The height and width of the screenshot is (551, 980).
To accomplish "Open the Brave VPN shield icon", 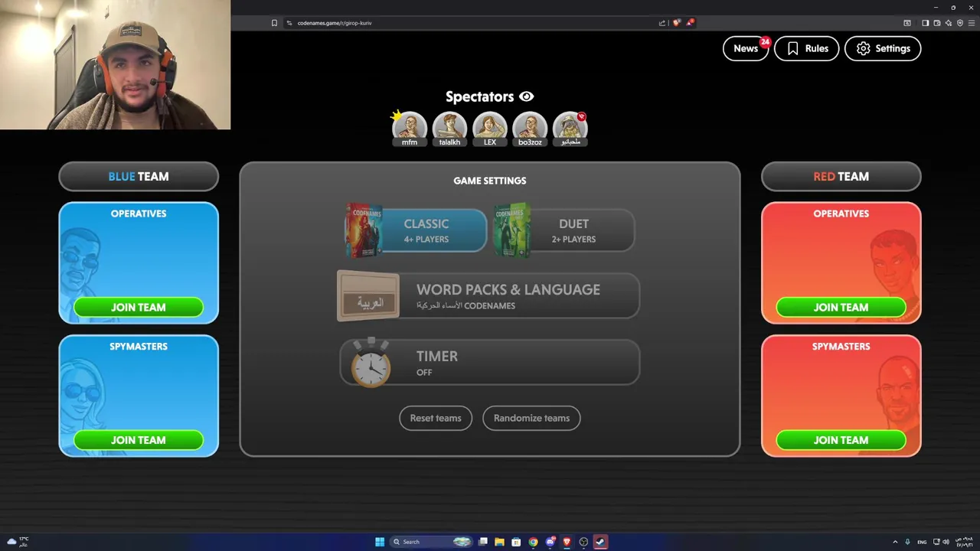I will pyautogui.click(x=959, y=23).
